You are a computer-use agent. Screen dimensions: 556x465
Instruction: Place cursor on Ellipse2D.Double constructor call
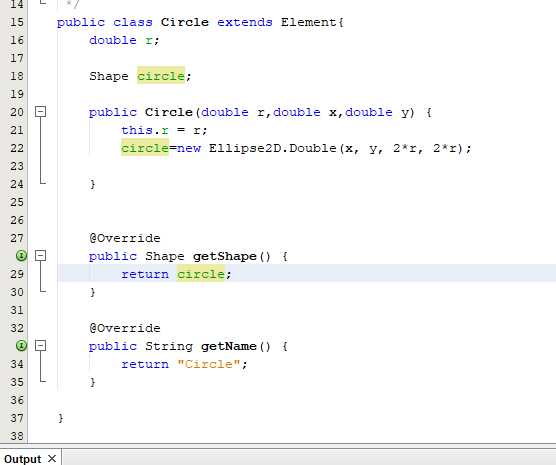tap(272, 148)
